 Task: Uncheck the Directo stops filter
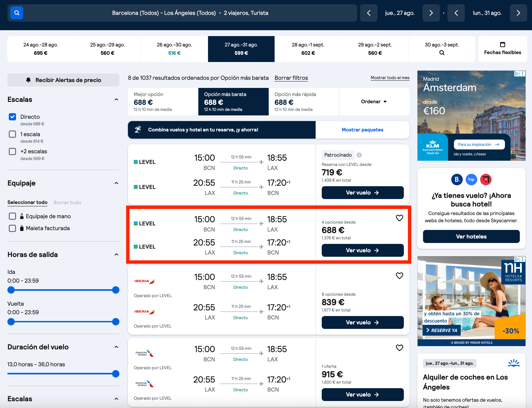coord(12,117)
